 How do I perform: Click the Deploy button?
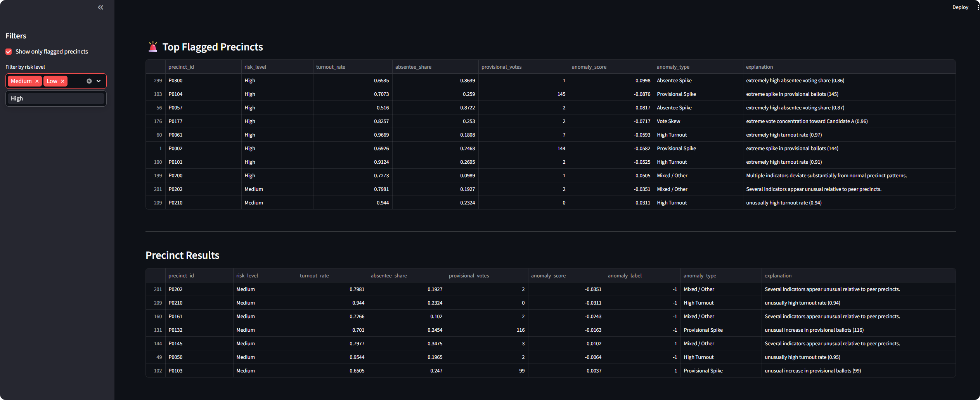(960, 7)
